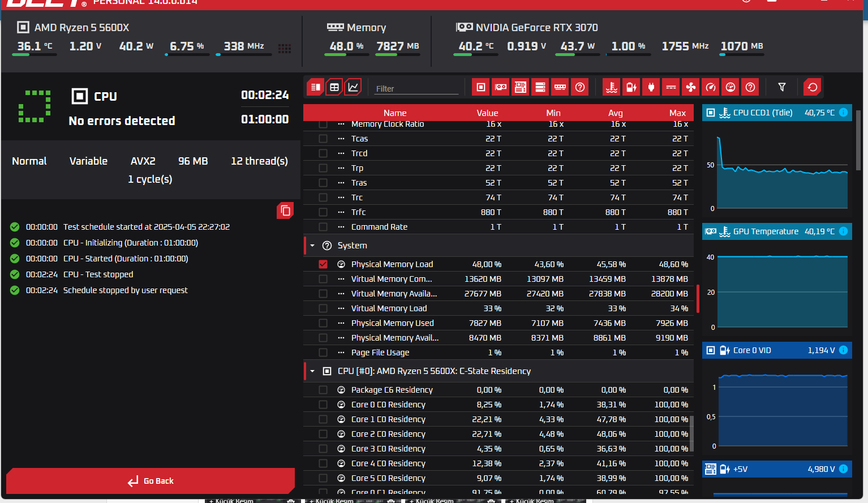Click the 'Test schedule started' log entry
This screenshot has width=868, height=503.
pos(147,227)
